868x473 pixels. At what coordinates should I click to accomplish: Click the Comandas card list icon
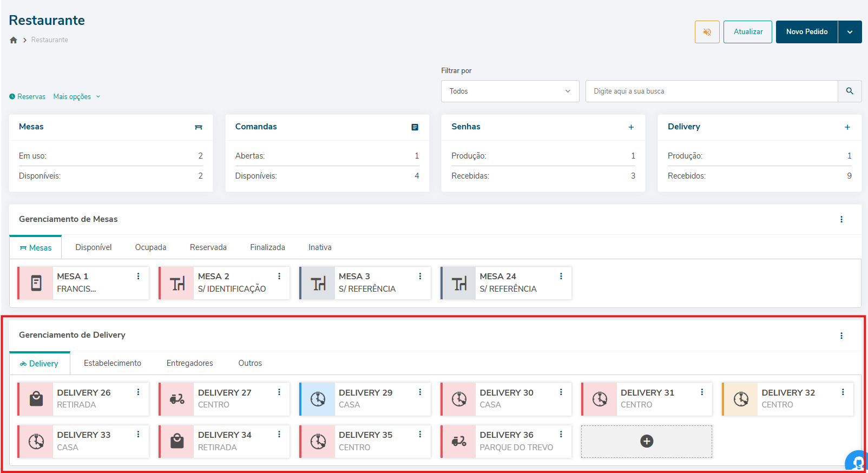[415, 127]
